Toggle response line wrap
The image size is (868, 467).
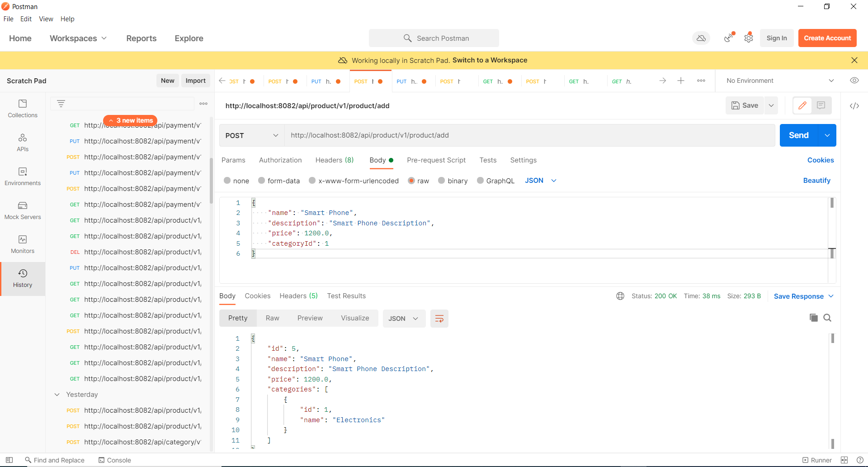point(439,319)
